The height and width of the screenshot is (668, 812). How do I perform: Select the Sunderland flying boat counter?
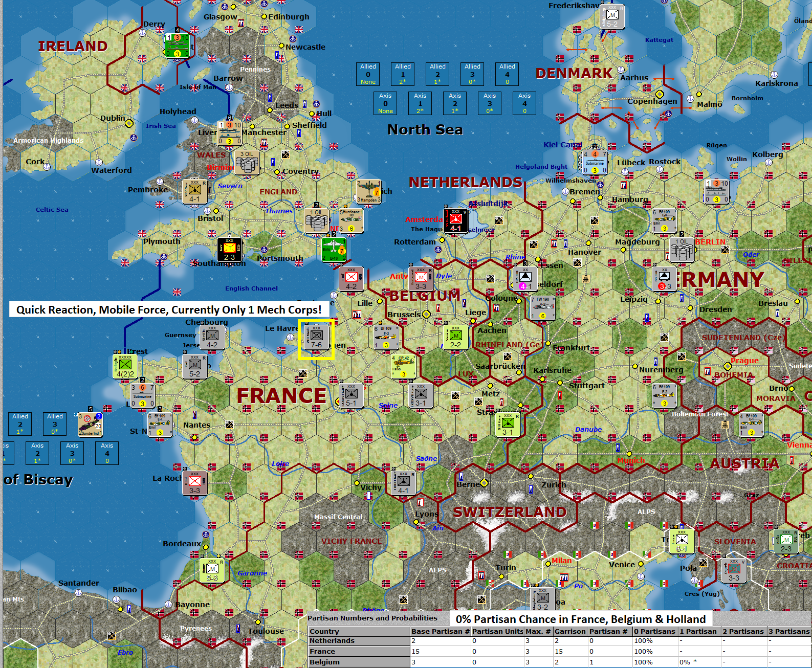90,425
